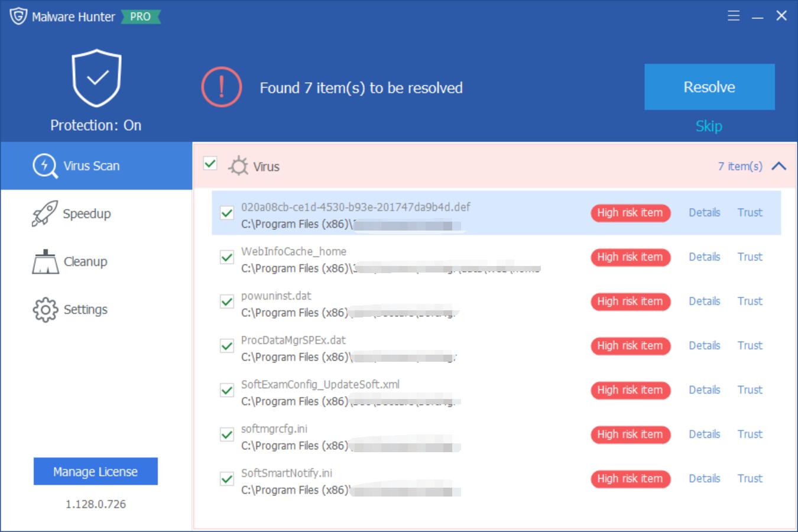Open the Settings section
The height and width of the screenshot is (532, 798).
click(96, 309)
